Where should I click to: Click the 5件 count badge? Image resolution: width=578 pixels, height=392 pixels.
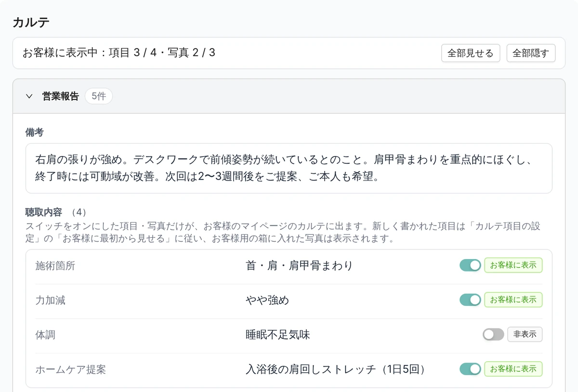coord(99,96)
